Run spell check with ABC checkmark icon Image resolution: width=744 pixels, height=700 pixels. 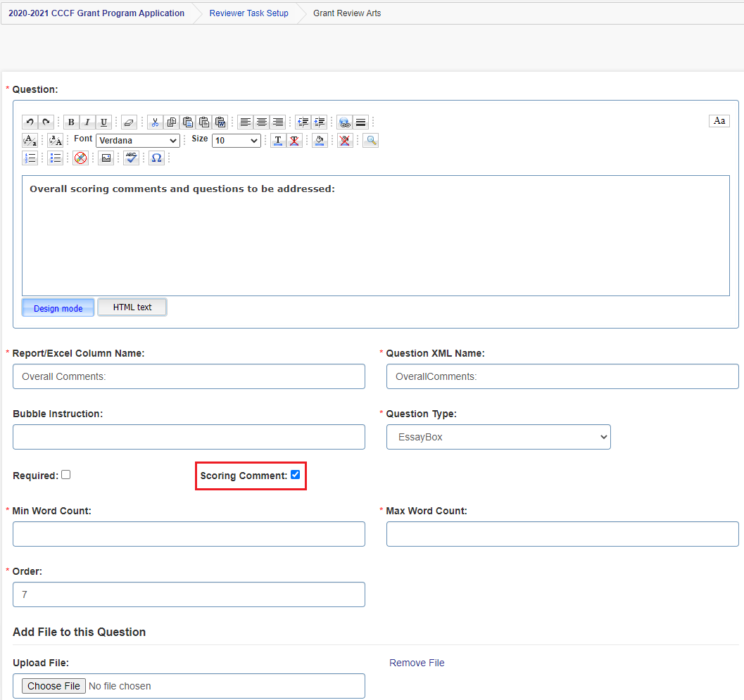(132, 158)
